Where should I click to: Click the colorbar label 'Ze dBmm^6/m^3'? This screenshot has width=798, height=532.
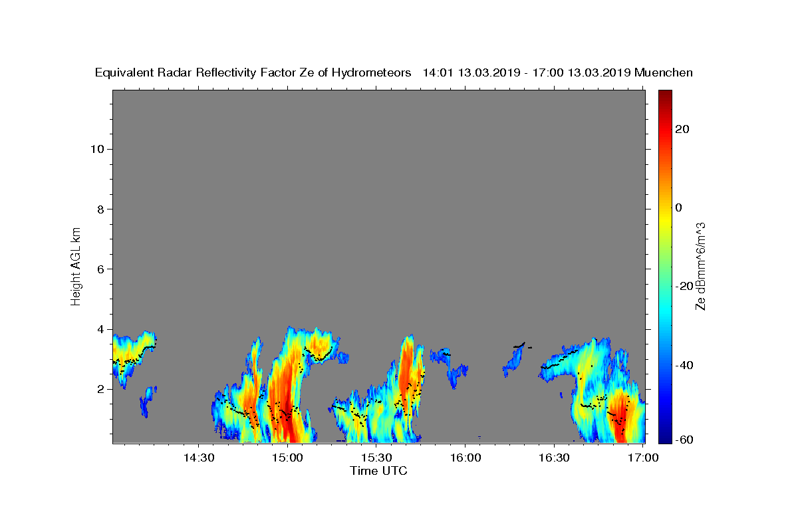point(700,266)
